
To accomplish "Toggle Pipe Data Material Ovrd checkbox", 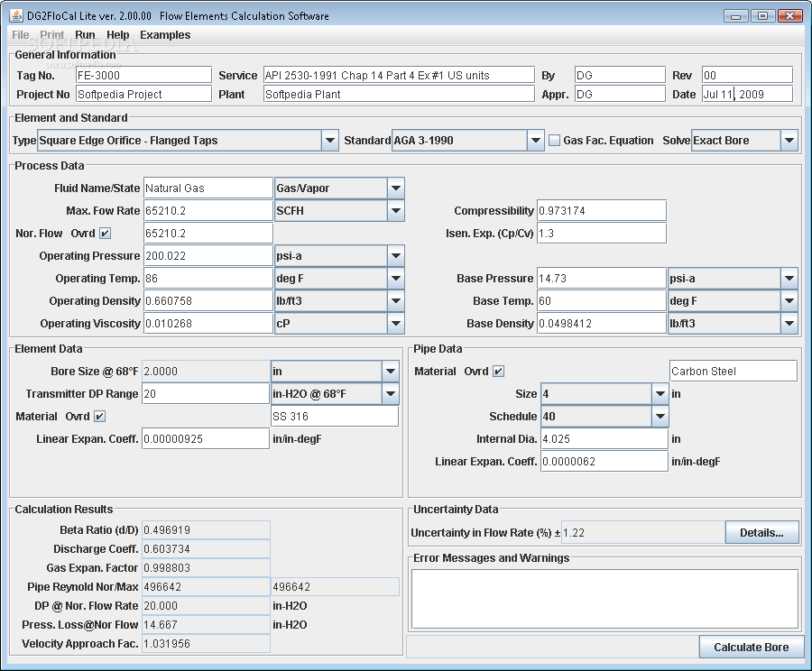I will coord(499,372).
